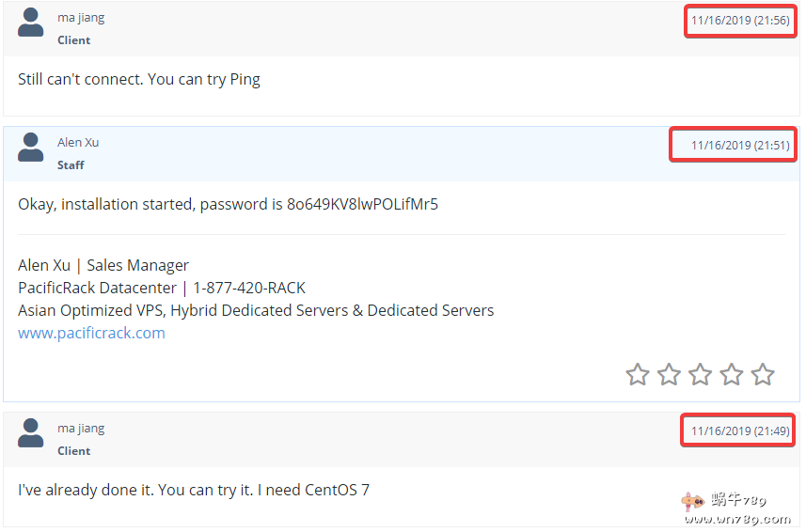This screenshot has height=532, width=806.
Task: Click avatar icon on CentOS 7 message
Action: pos(31,433)
